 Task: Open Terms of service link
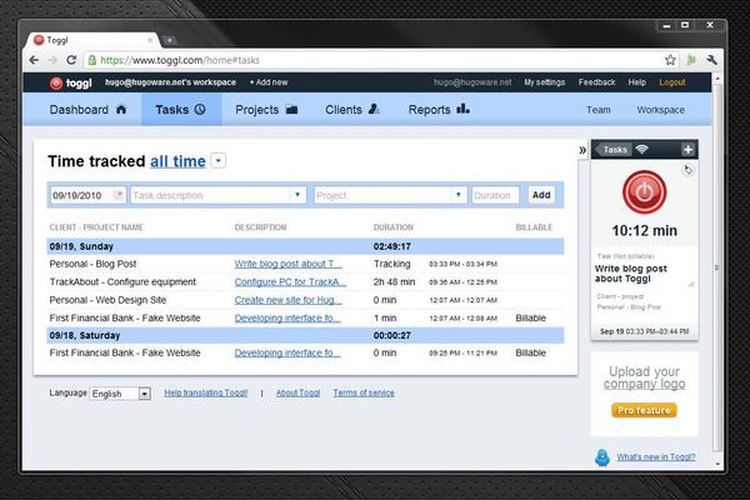click(364, 393)
